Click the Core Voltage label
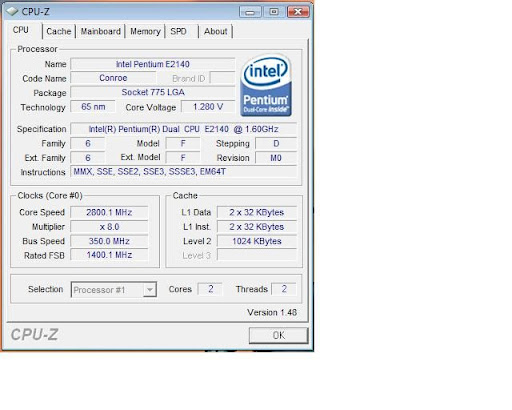The height and width of the screenshot is (410, 512). pyautogui.click(x=151, y=107)
